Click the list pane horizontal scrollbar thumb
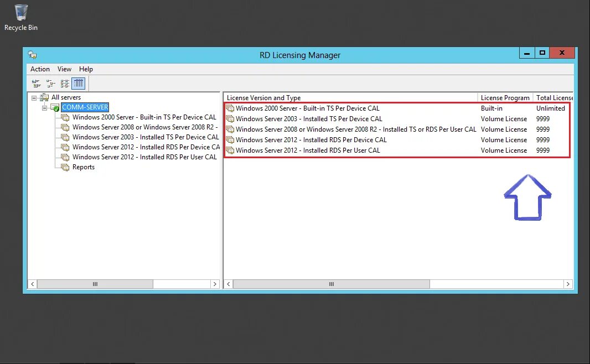 [x=332, y=284]
